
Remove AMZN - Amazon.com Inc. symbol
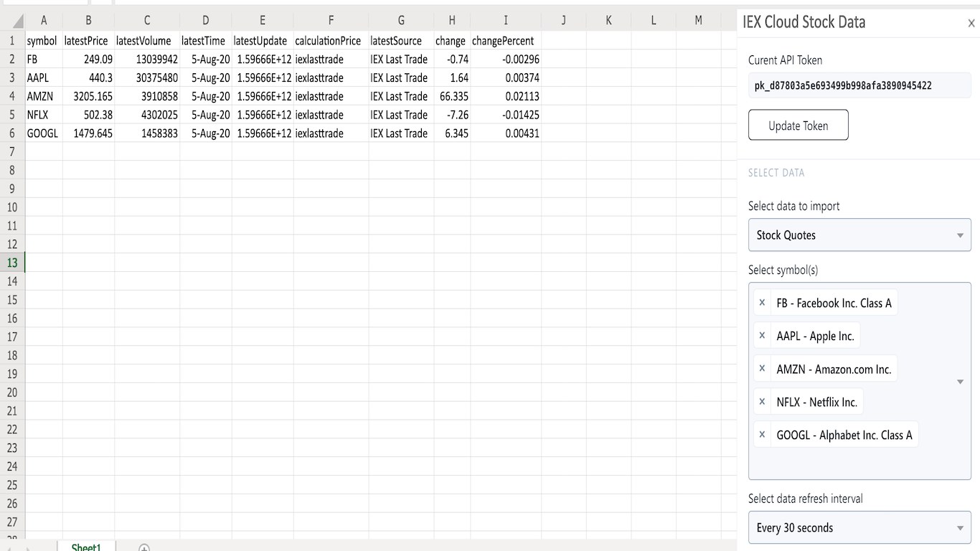click(x=762, y=369)
